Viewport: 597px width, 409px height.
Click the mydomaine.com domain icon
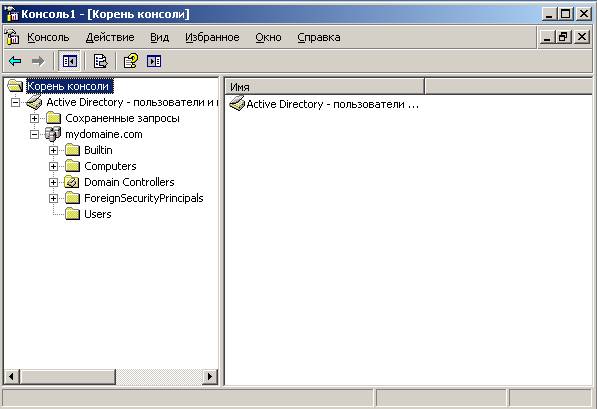tap(53, 134)
